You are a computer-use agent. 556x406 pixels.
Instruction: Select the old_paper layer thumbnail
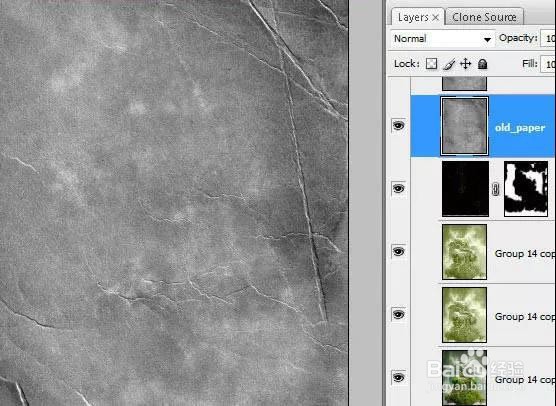465,126
